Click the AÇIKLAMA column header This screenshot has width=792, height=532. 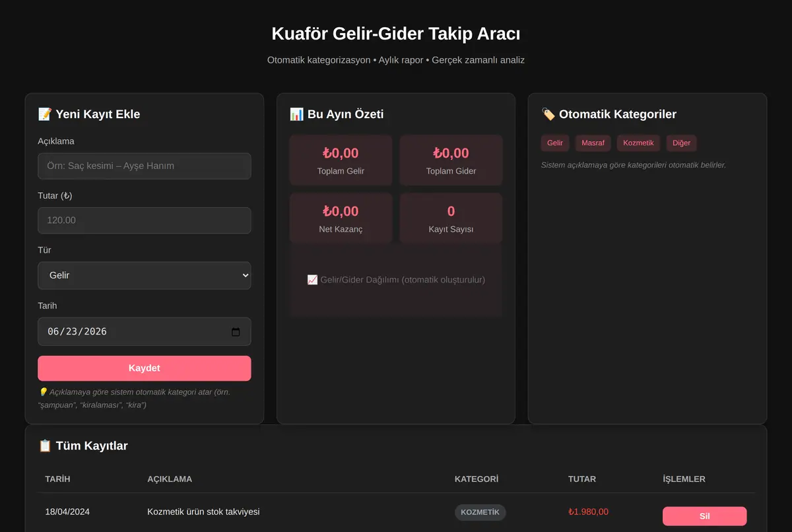[x=170, y=479]
